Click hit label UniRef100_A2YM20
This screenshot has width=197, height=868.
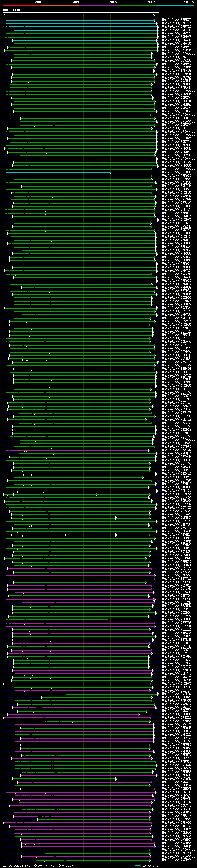(177, 535)
